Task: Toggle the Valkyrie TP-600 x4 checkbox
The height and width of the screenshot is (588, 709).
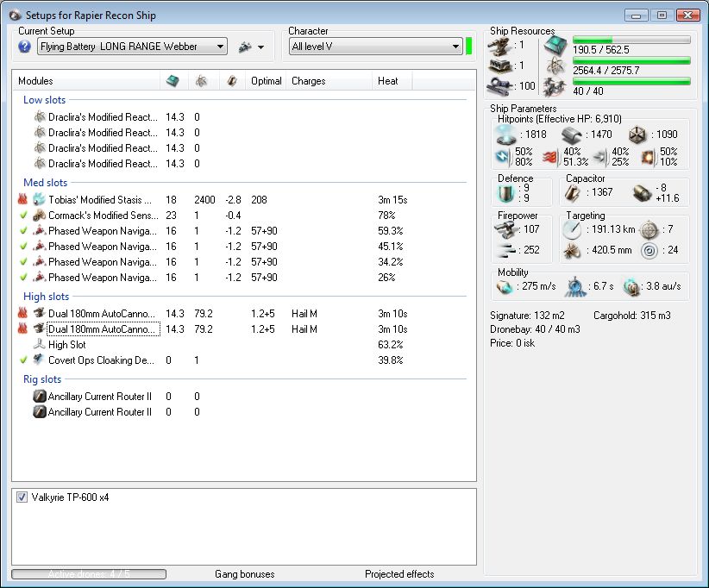Action: pyautogui.click(x=22, y=497)
